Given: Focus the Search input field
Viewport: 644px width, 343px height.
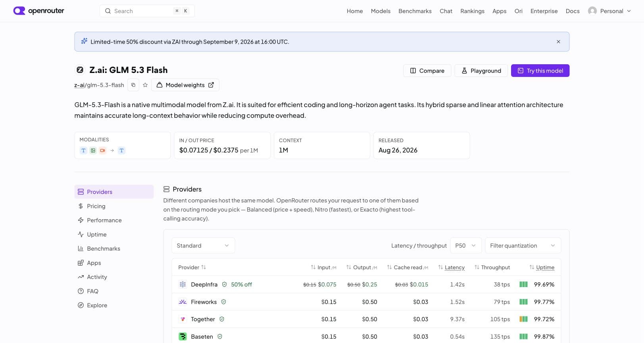Looking at the screenshot, I should (x=147, y=11).
